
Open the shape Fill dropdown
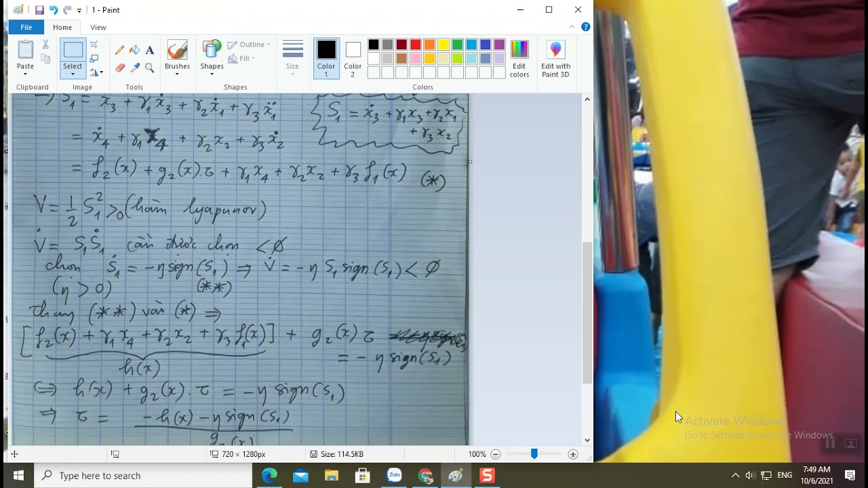point(242,59)
